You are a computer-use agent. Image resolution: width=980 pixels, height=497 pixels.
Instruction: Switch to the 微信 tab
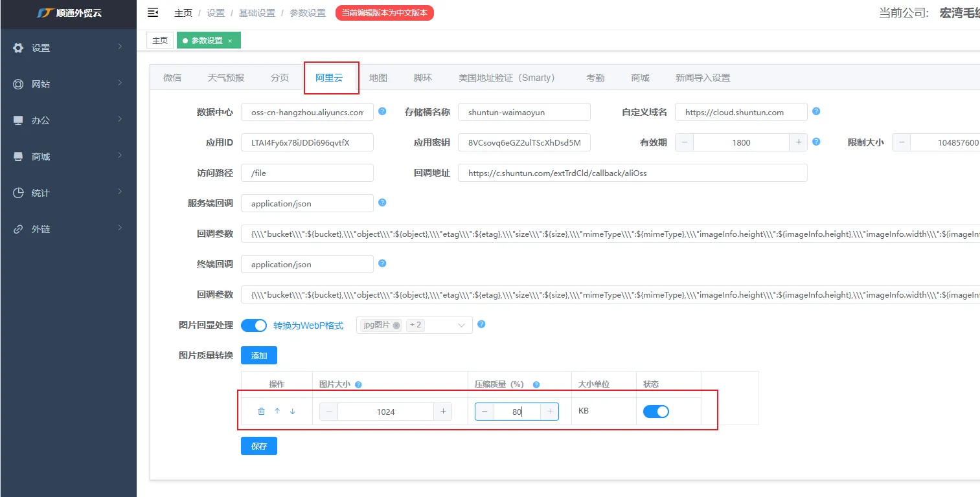click(172, 78)
